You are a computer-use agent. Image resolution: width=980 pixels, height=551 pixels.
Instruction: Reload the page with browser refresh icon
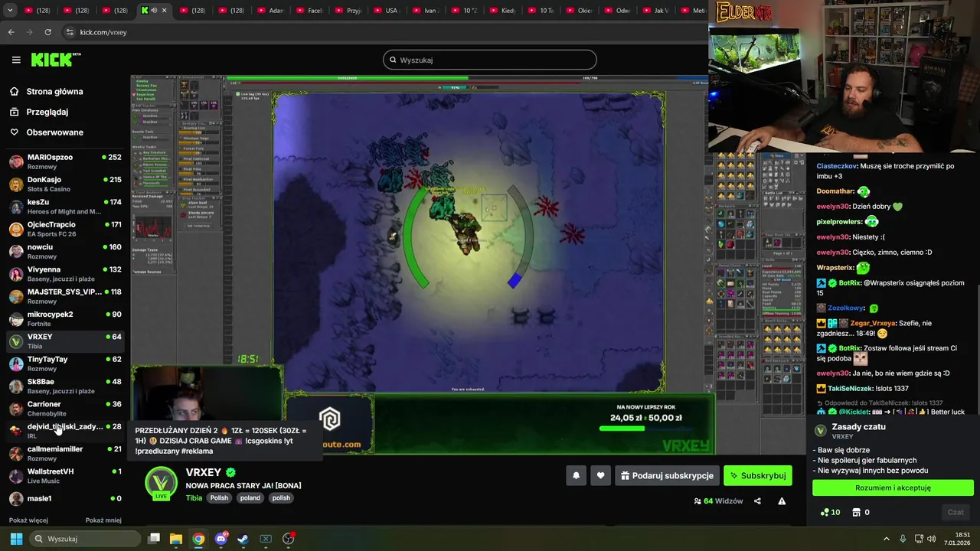[x=47, y=32]
